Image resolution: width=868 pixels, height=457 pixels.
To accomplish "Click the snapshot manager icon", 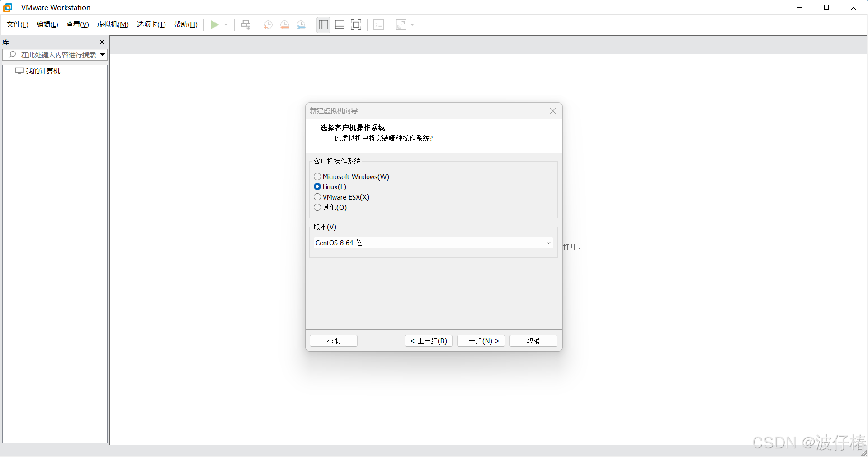I will click(301, 24).
